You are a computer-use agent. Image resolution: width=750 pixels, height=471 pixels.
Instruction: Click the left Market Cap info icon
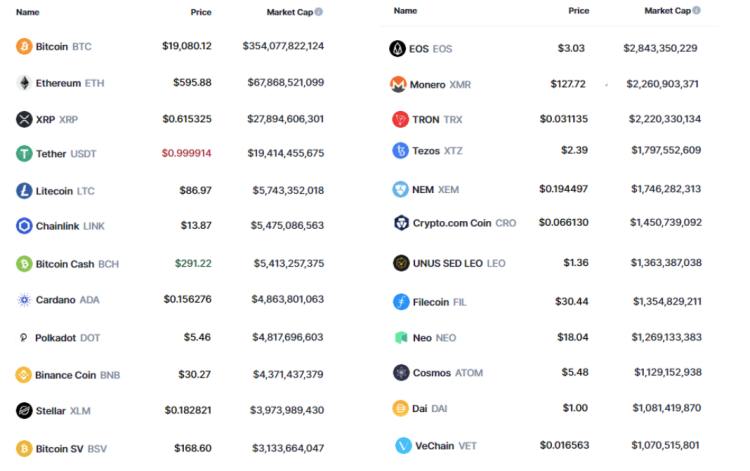319,12
